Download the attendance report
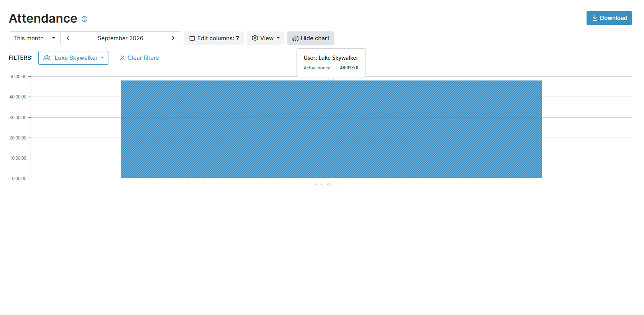 point(609,18)
